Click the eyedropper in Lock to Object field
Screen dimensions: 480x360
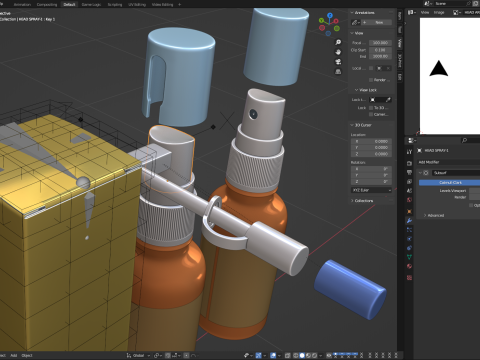point(388,100)
